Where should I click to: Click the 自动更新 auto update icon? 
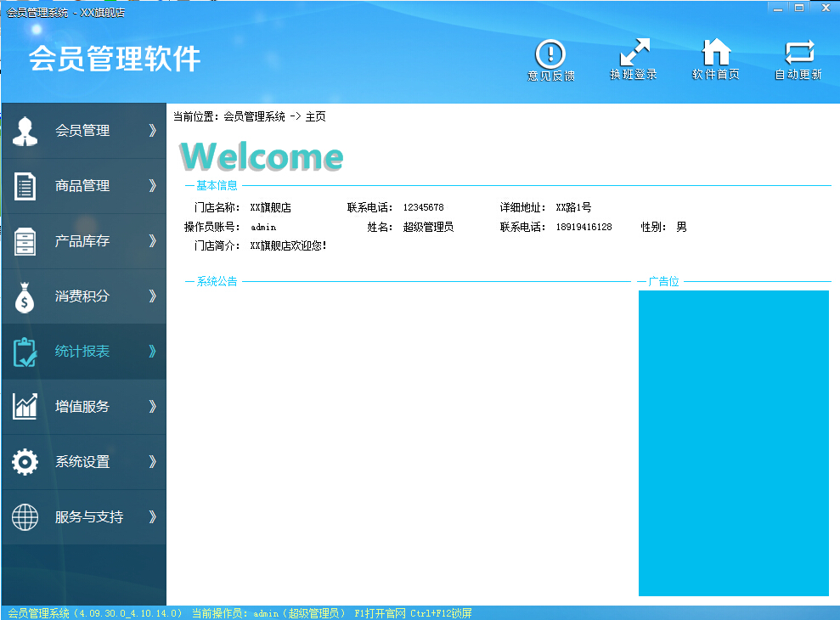click(x=798, y=53)
